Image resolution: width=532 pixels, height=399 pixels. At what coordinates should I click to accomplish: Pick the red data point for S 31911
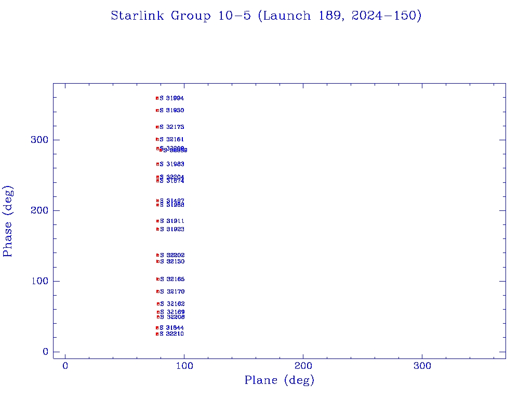(x=157, y=221)
